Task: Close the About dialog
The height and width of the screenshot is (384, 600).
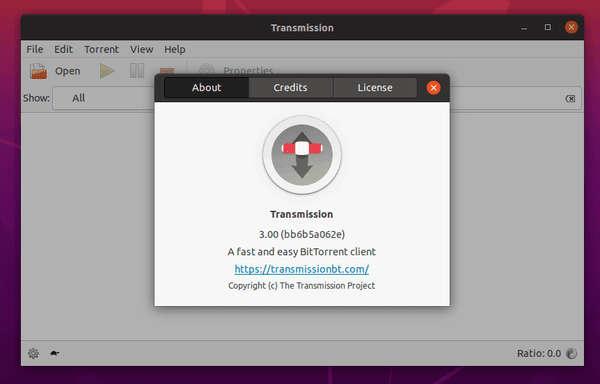Action: (x=434, y=88)
